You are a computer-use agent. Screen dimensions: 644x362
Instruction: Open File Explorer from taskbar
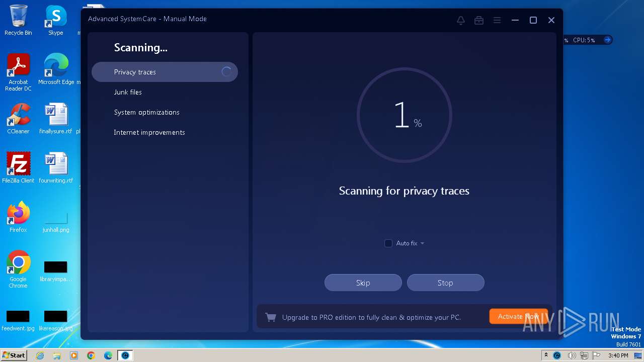pyautogui.click(x=57, y=355)
